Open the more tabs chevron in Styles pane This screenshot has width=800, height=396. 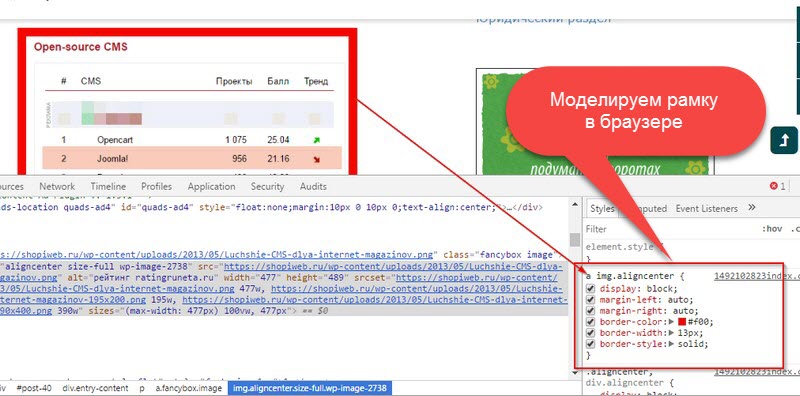[x=752, y=208]
